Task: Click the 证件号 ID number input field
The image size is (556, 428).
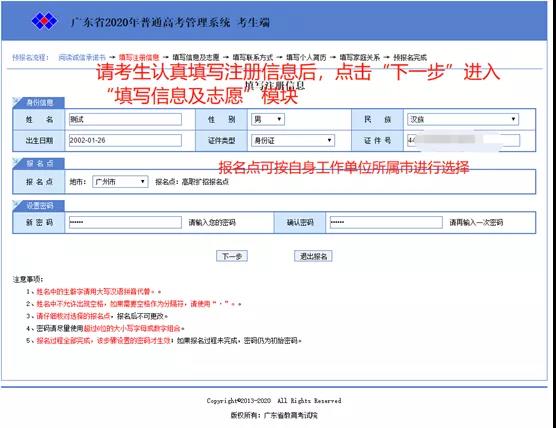Action: tap(463, 140)
